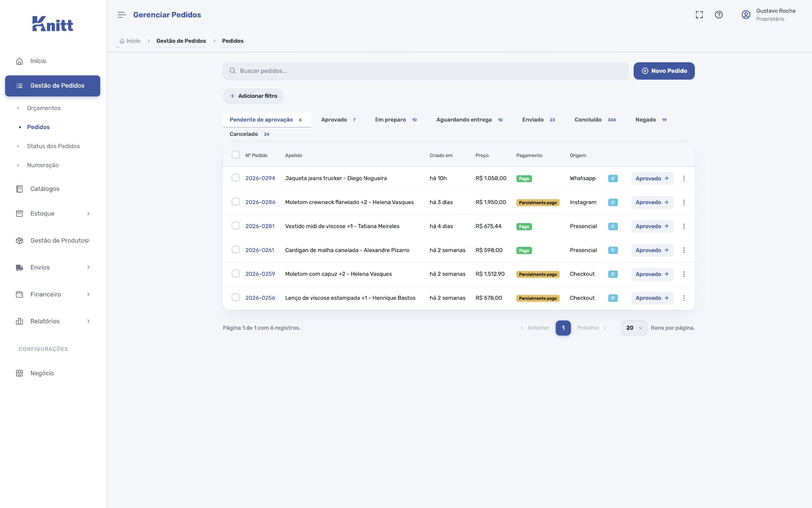Expand the Envios sidebar section
The width and height of the screenshot is (812, 508).
point(53,267)
